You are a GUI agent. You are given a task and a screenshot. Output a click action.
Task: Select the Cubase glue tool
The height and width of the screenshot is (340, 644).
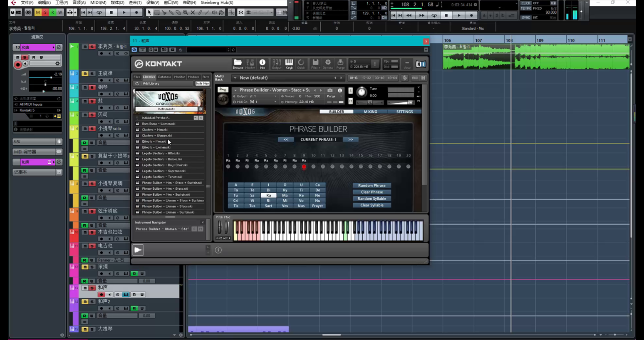tap(171, 12)
